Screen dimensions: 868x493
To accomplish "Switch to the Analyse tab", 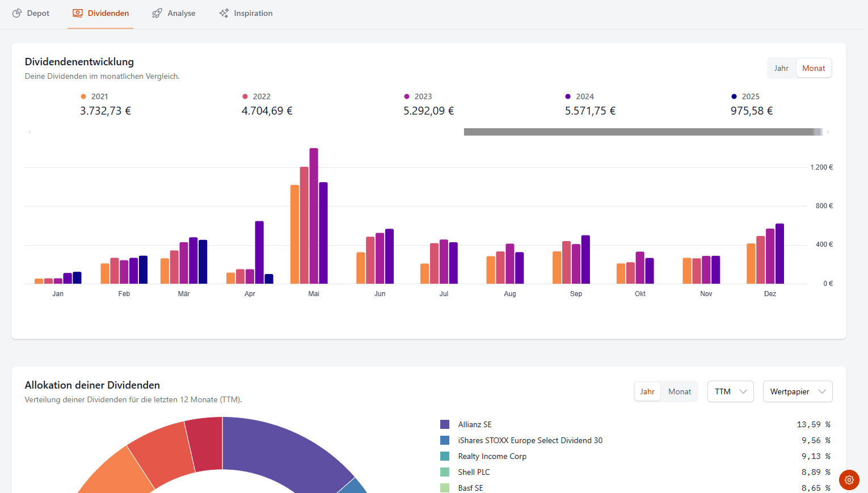I will pyautogui.click(x=174, y=13).
